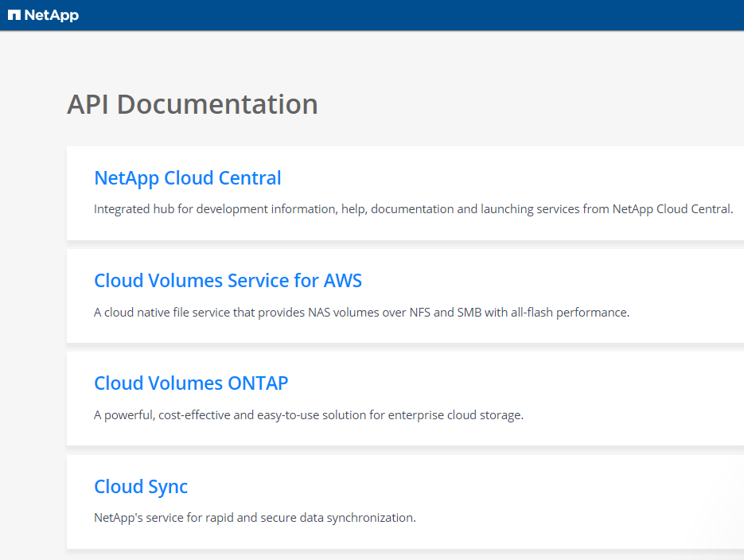Click the NetApp logo icon in the header
744x560 pixels.
(x=14, y=15)
